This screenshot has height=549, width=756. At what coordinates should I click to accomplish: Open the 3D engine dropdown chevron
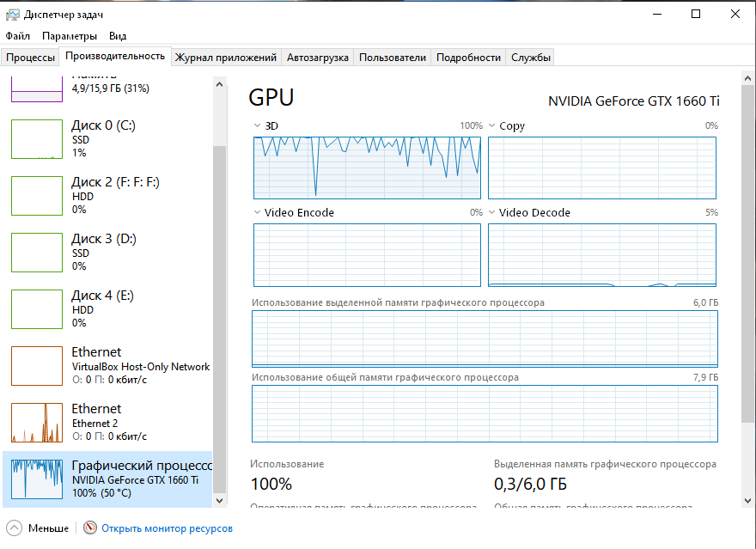coord(257,125)
